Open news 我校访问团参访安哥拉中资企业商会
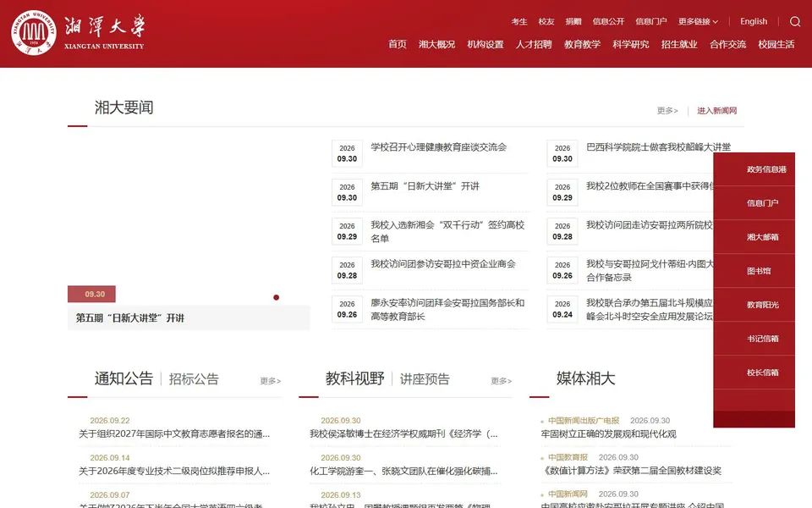 [x=443, y=264]
